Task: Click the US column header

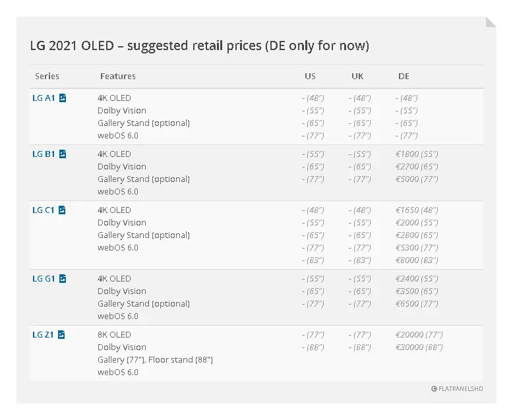Action: coord(310,76)
